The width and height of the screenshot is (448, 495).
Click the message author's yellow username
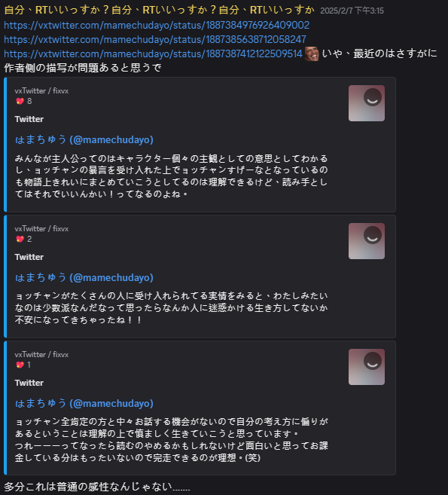click(159, 10)
